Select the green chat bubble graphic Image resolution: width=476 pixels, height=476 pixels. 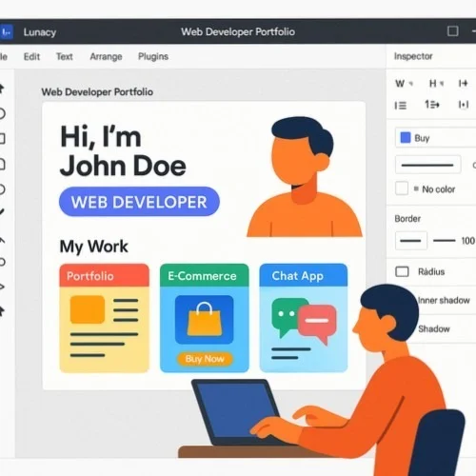[286, 317]
